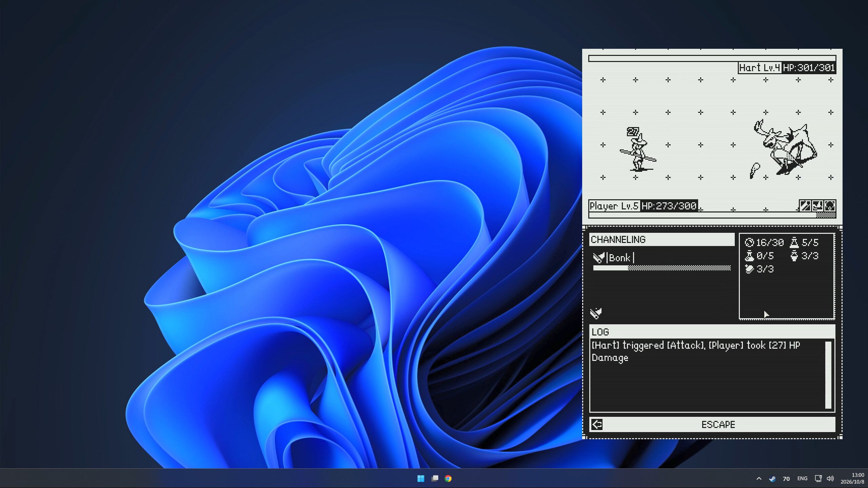Open the volume control icon
Image resolution: width=868 pixels, height=488 pixels.
pyautogui.click(x=830, y=479)
